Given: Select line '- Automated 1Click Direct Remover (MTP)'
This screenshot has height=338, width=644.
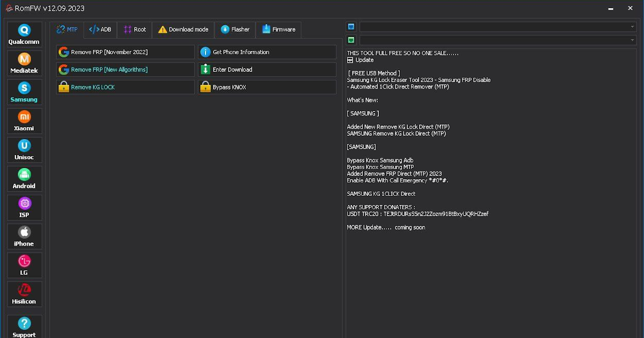Looking at the screenshot, I should pyautogui.click(x=398, y=86).
